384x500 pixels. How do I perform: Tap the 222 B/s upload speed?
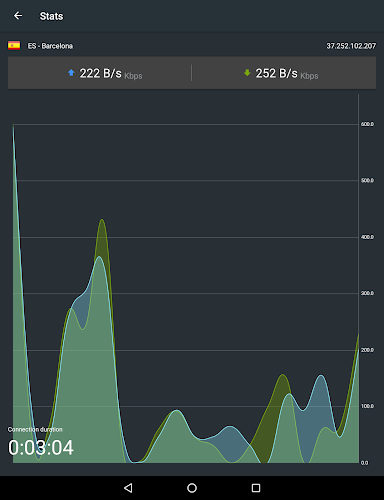[100, 73]
